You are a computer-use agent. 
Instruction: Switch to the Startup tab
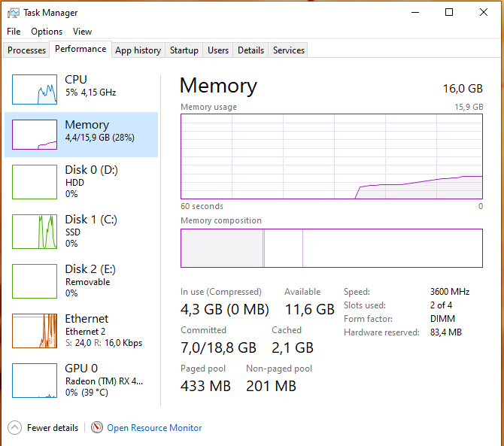click(x=184, y=50)
